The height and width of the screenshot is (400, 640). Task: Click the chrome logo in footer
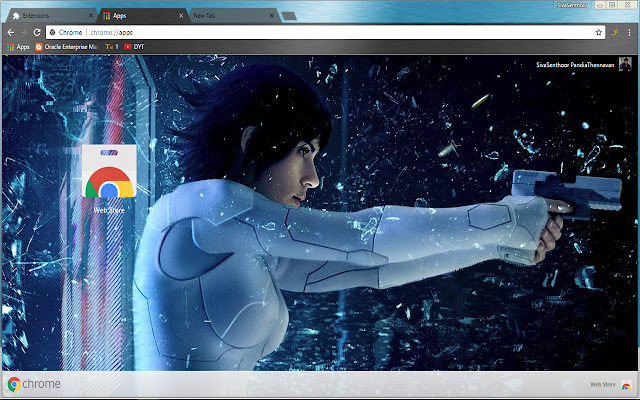(34, 384)
